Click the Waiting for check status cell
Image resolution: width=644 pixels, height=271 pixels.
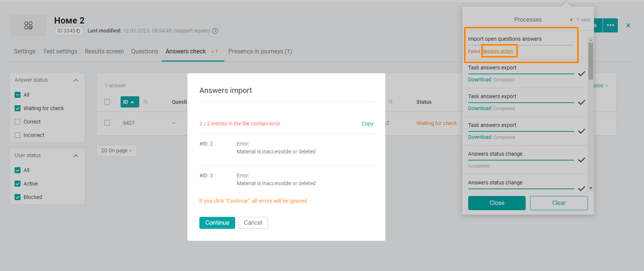(436, 123)
